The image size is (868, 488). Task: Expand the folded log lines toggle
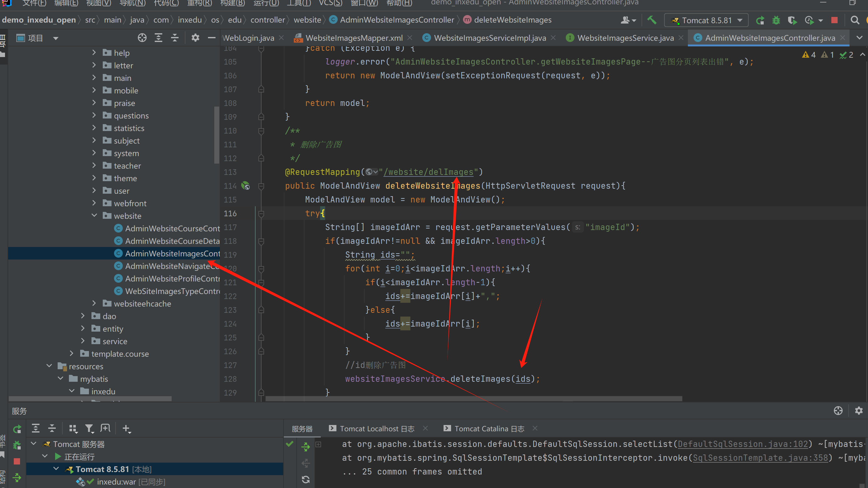point(318,444)
